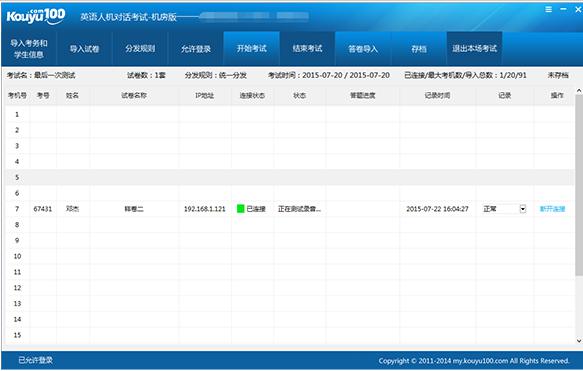Viewport: 583px width, 371px height.
Task: Click 结束考试 to end the exam
Action: (307, 49)
